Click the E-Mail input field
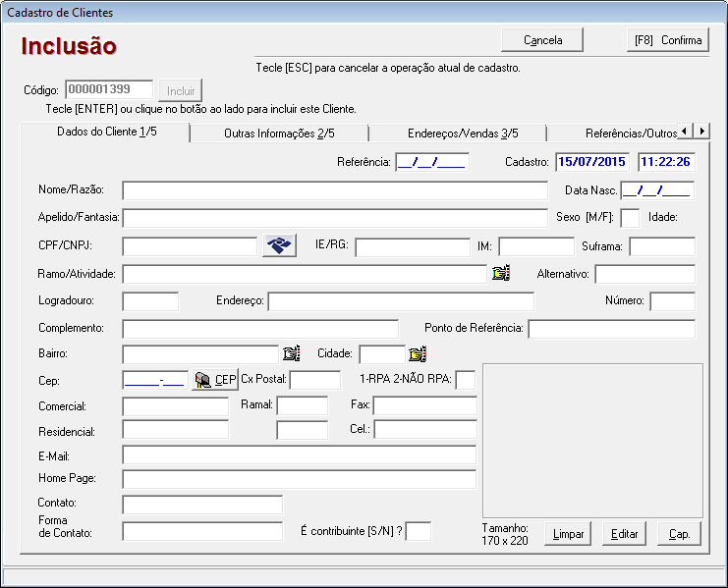The width and height of the screenshot is (728, 588). tap(299, 455)
